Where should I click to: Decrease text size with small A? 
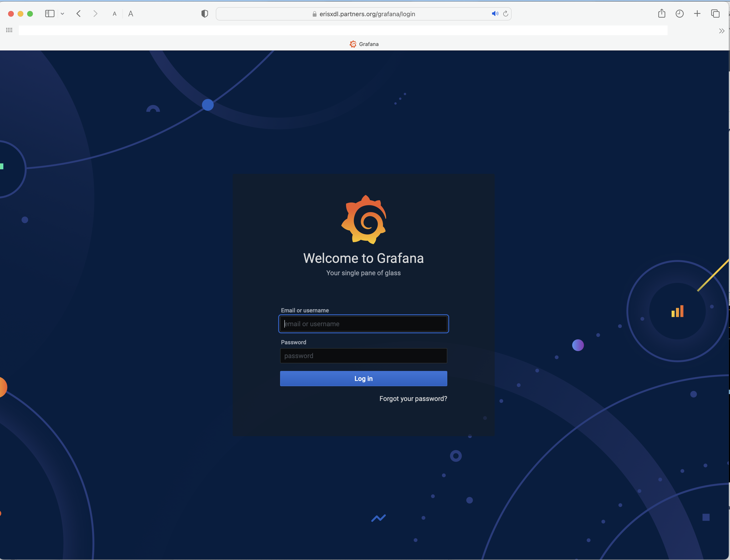click(114, 14)
